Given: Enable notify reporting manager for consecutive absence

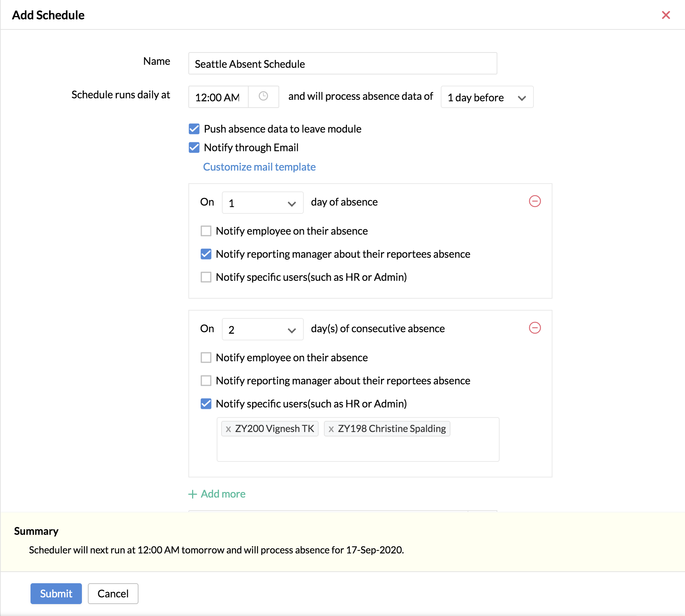Looking at the screenshot, I should (206, 381).
